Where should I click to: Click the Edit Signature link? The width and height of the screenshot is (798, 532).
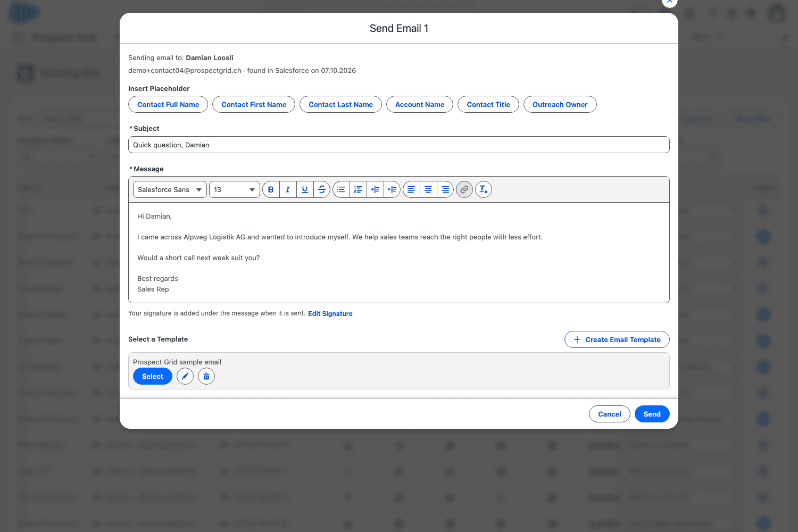click(x=330, y=314)
